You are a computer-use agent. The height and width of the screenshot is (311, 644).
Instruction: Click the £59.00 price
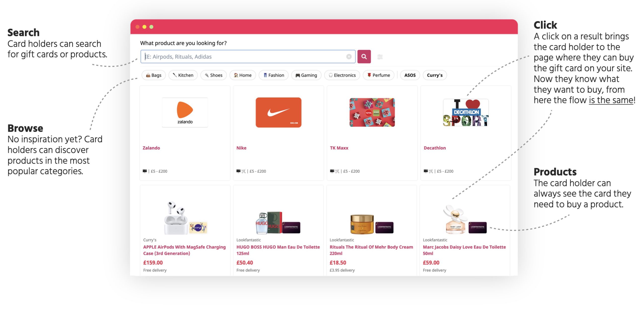[431, 263]
